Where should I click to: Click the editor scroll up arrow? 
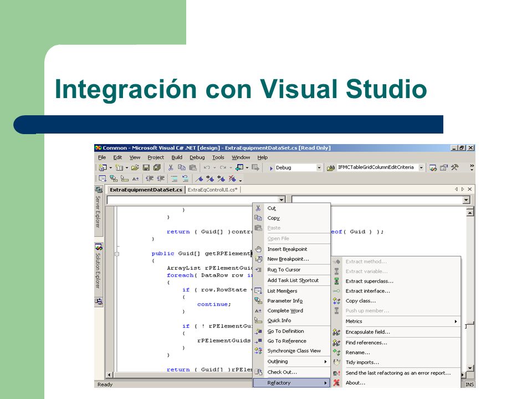pos(470,213)
